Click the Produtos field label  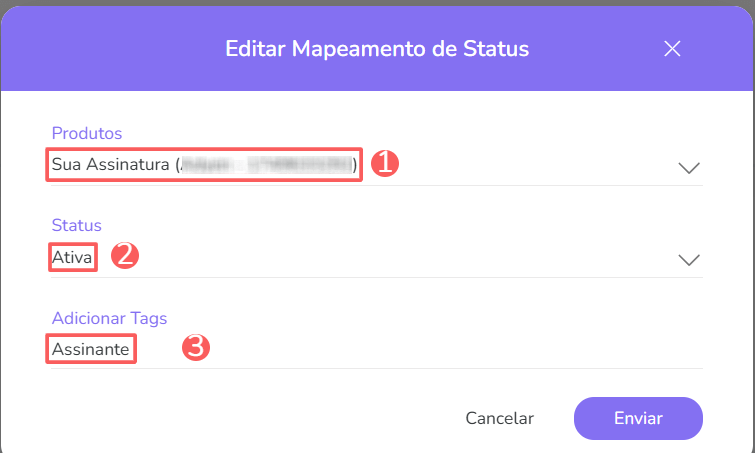click(86, 133)
